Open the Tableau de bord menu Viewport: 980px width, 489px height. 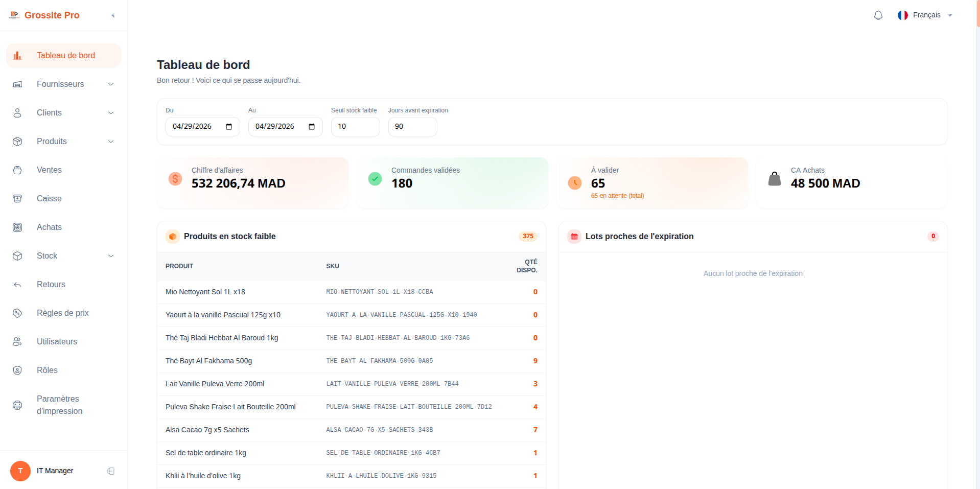63,56
